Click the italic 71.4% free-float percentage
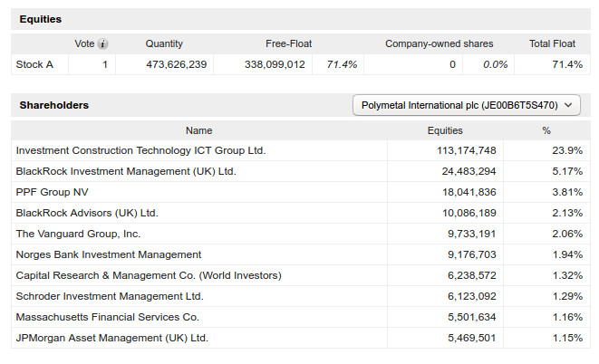This screenshot has width=599, height=364. pos(342,64)
